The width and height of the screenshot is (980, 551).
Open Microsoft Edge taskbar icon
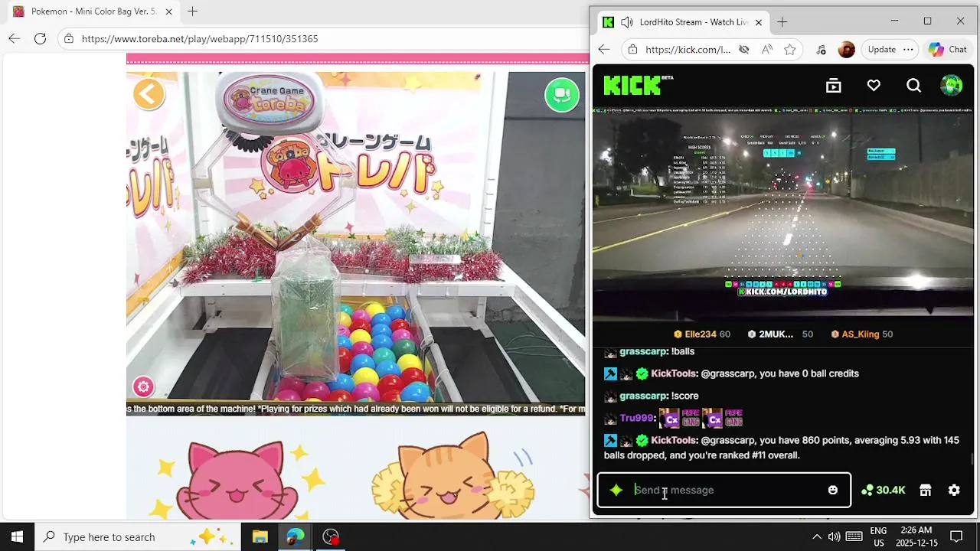tap(295, 536)
